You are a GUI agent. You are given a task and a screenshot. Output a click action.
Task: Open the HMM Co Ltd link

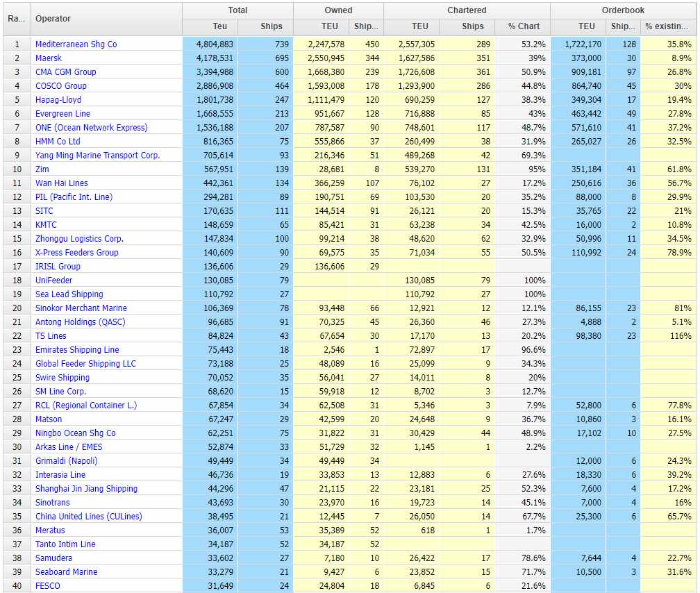pyautogui.click(x=58, y=141)
